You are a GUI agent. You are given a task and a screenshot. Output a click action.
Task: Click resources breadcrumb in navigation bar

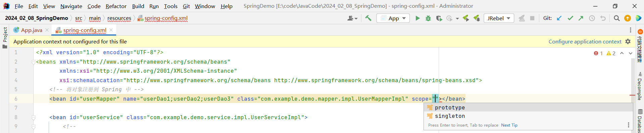(119, 18)
